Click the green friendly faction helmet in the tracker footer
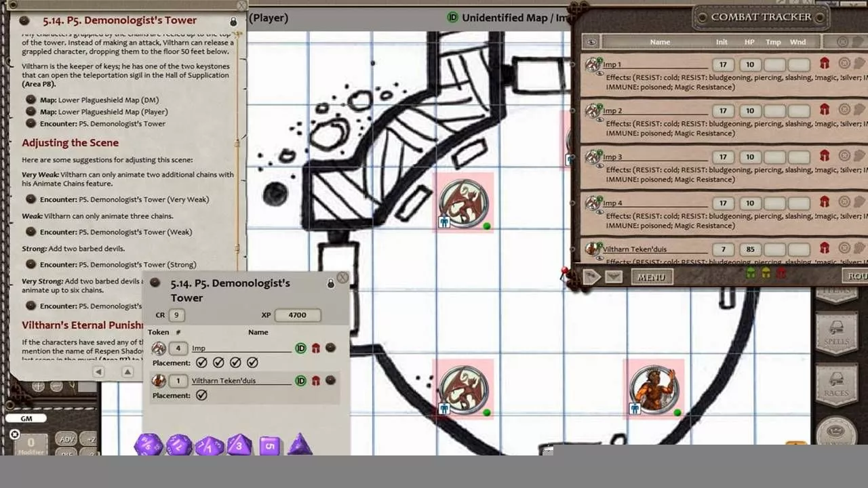The width and height of the screenshot is (868, 488). click(751, 273)
